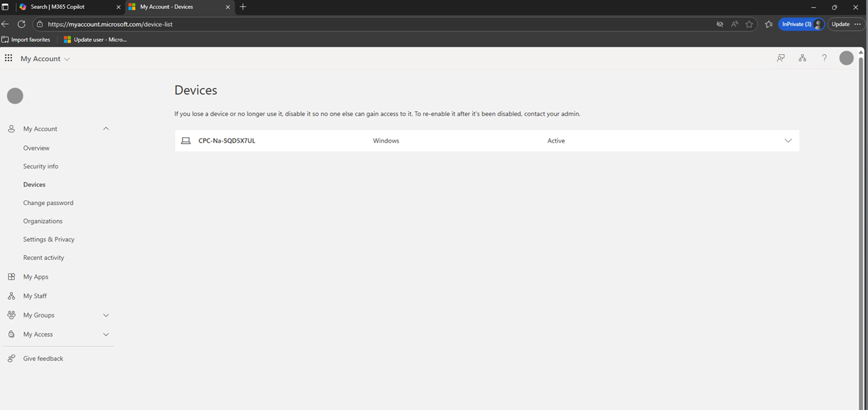The image size is (868, 410).
Task: Open the read aloud icon in address bar
Action: tap(734, 24)
